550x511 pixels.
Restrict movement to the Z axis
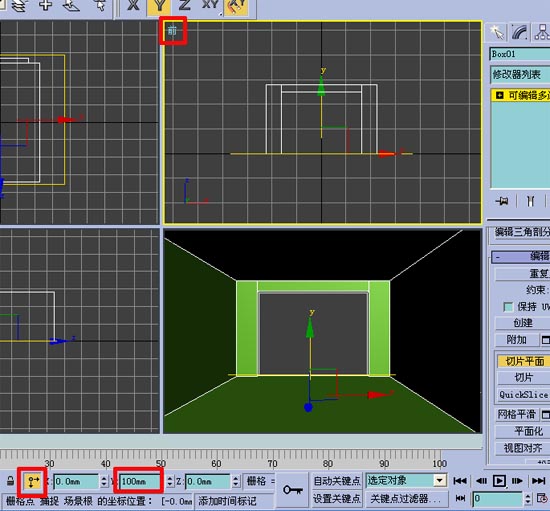pyautogui.click(x=184, y=6)
